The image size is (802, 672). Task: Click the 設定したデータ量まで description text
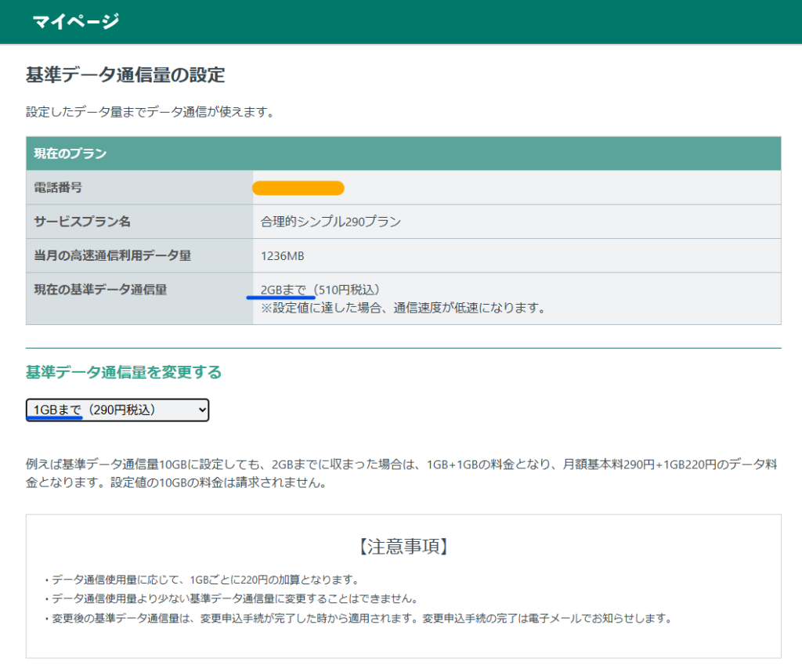click(150, 112)
